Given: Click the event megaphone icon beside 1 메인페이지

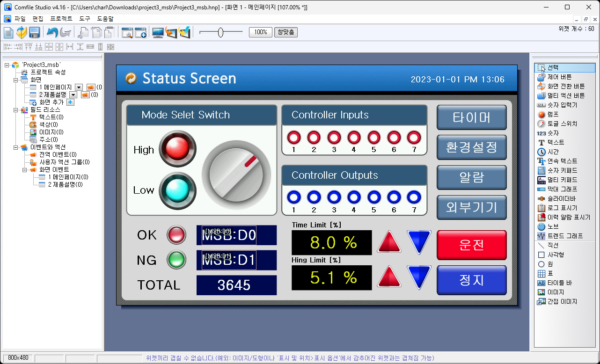Looking at the screenshot, I should click(91, 87).
